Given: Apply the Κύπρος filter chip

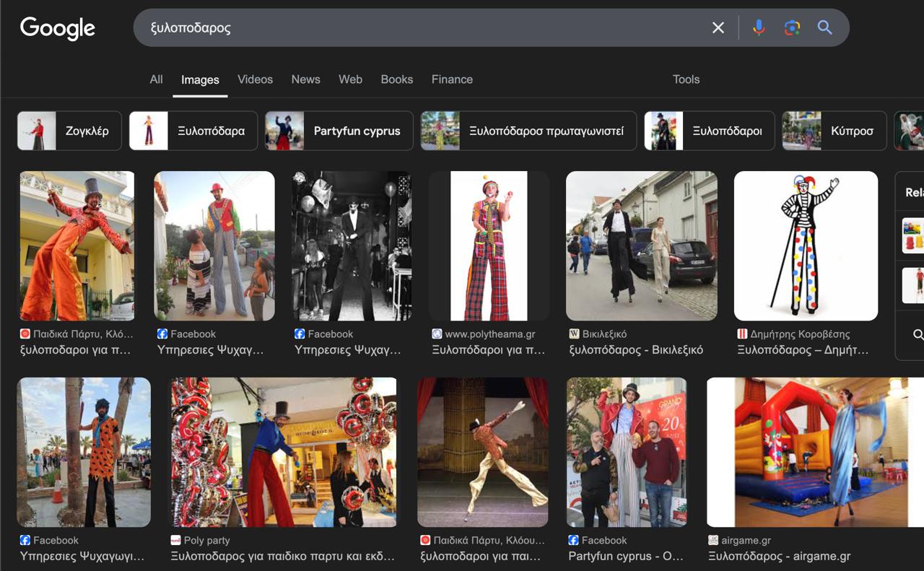Looking at the screenshot, I should pyautogui.click(x=834, y=131).
